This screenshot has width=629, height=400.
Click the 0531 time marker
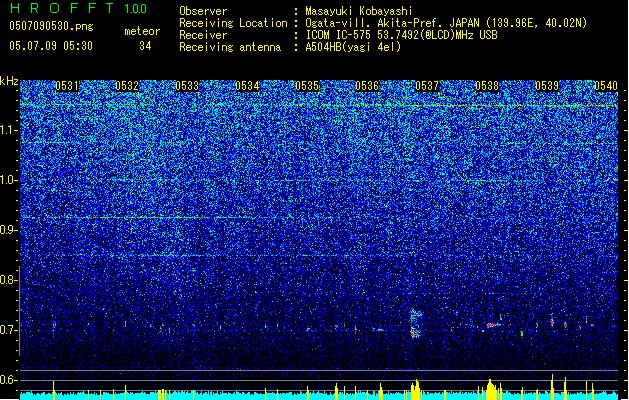point(67,86)
